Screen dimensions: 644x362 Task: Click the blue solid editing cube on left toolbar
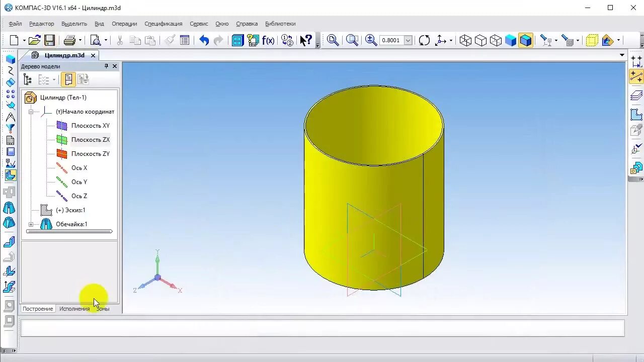10,59
